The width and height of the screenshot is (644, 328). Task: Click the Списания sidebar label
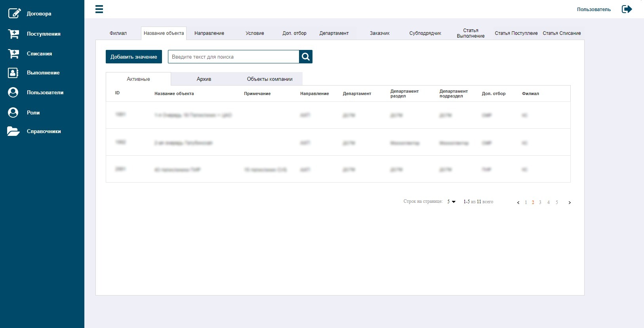click(x=39, y=53)
